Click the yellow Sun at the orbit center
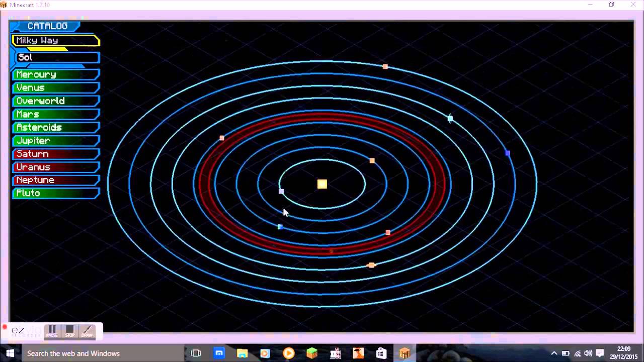Image resolution: width=644 pixels, height=362 pixels. click(x=322, y=184)
